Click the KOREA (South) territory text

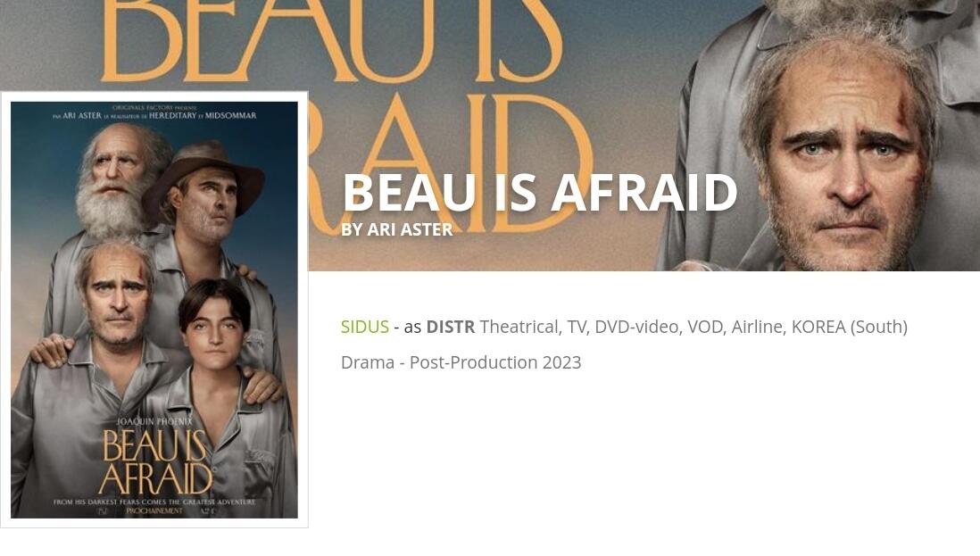pyautogui.click(x=850, y=327)
